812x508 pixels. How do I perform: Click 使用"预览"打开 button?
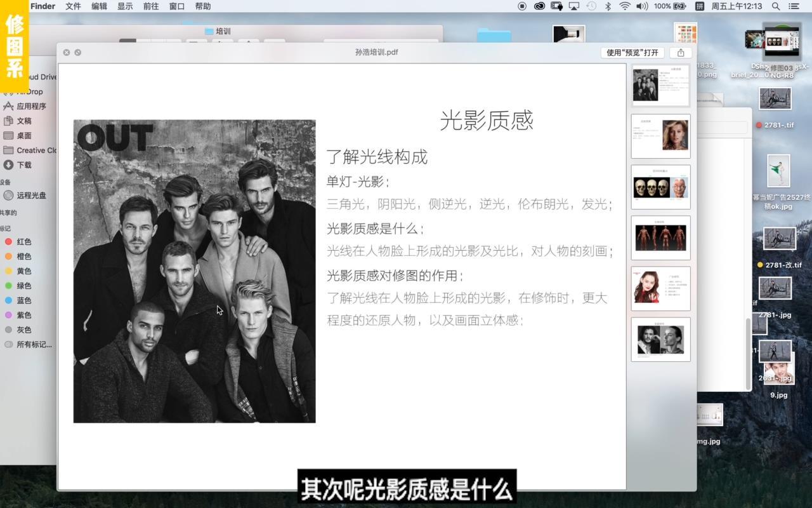pyautogui.click(x=632, y=53)
